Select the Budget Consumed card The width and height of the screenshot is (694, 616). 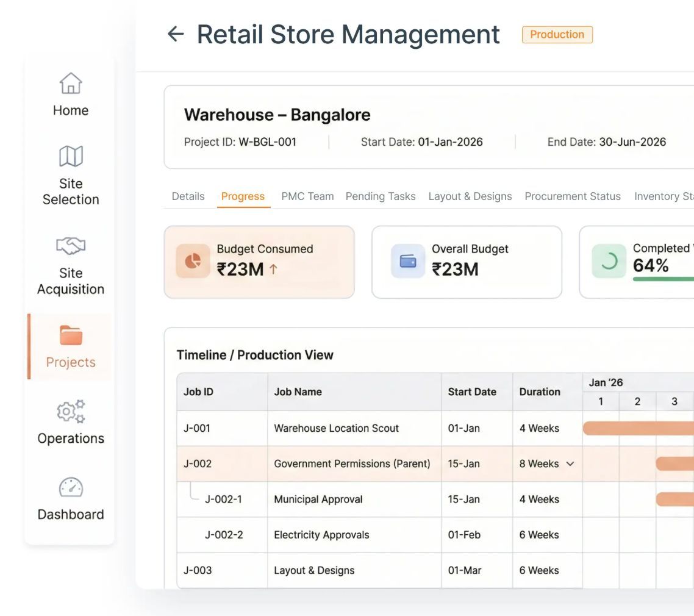[x=259, y=262]
